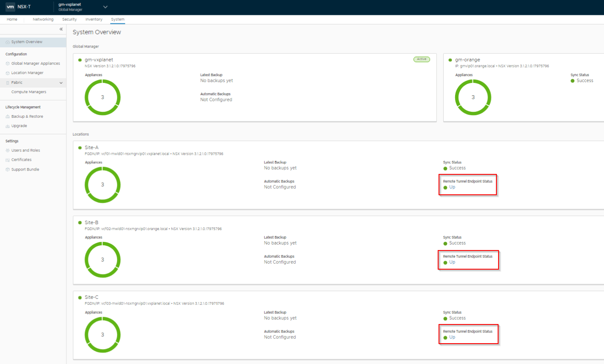Click the Backup & Restore icon
604x364 pixels.
8,117
